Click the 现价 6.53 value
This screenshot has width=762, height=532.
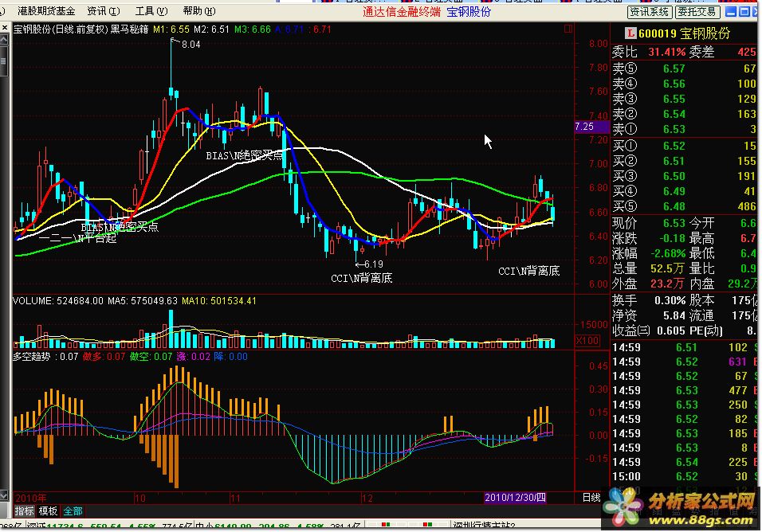tap(674, 223)
